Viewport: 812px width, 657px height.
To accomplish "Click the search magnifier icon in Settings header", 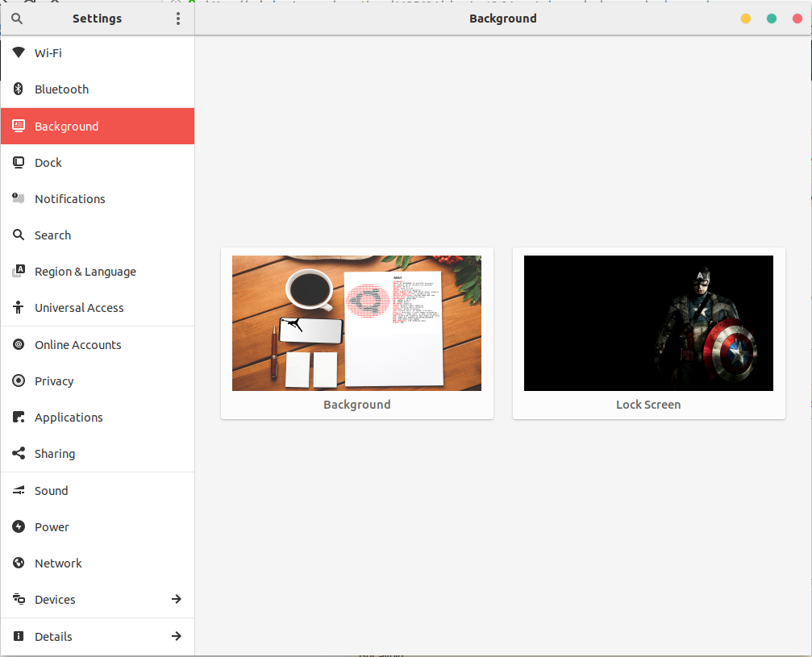I will [x=17, y=19].
